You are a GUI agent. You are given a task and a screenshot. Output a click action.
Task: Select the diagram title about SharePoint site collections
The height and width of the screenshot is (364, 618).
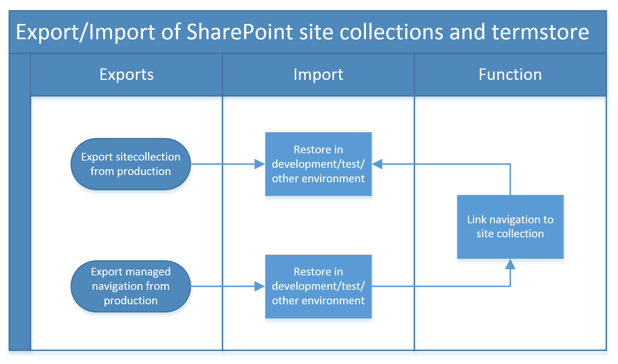[302, 32]
